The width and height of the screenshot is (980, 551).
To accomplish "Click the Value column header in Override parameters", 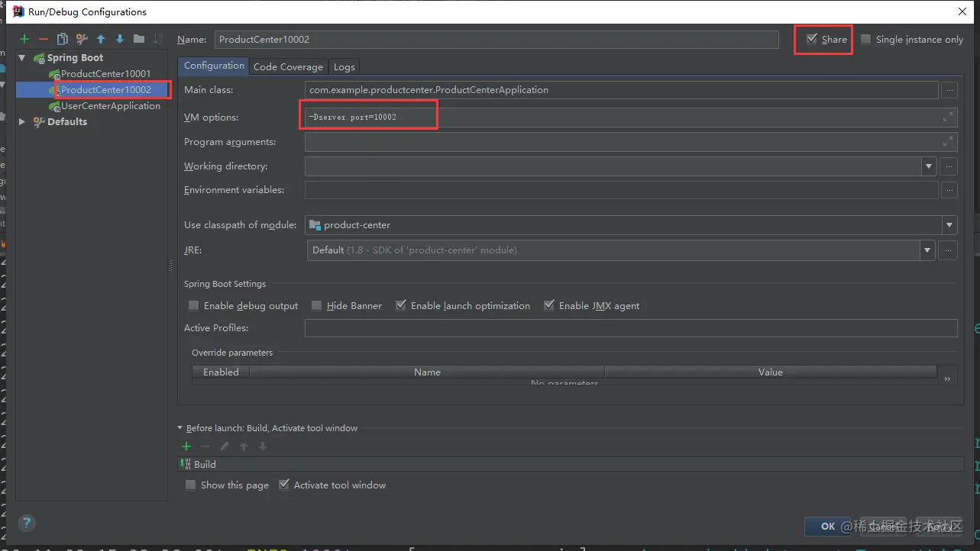I will click(771, 372).
